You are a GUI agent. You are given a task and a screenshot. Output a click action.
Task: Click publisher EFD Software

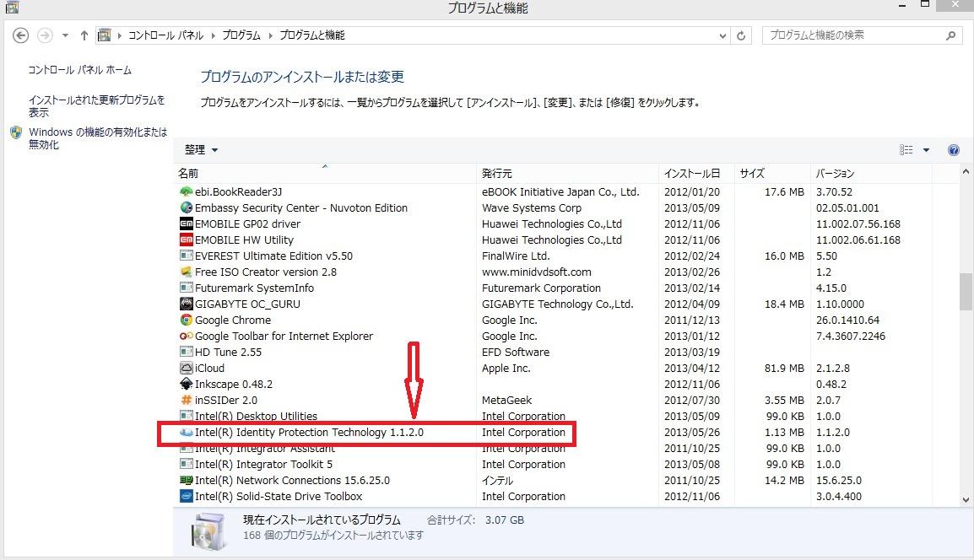515,352
